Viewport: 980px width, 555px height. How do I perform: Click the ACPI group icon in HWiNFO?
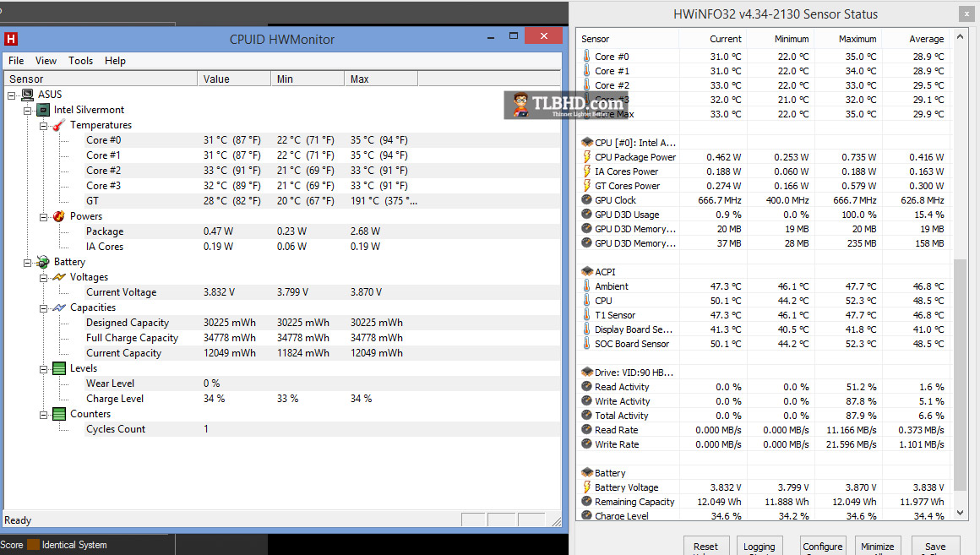(587, 272)
